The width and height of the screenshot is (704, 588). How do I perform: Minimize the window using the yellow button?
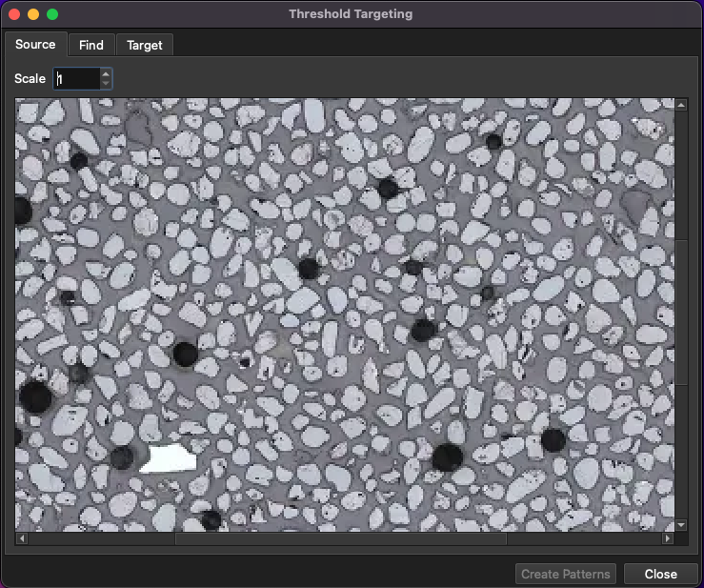coord(33,14)
